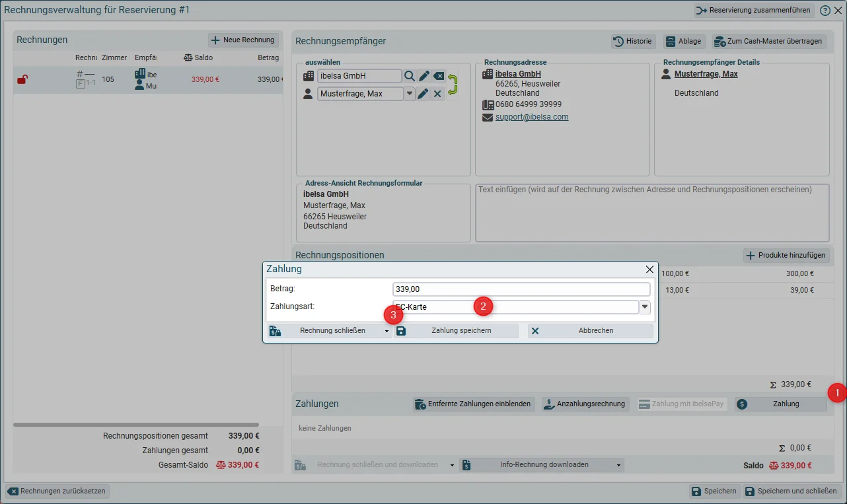Click the Speichern button

714,491
